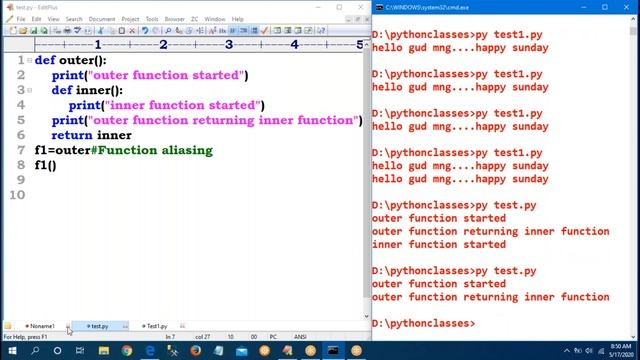Save the file with the toolbar Save icon

tap(33, 31)
